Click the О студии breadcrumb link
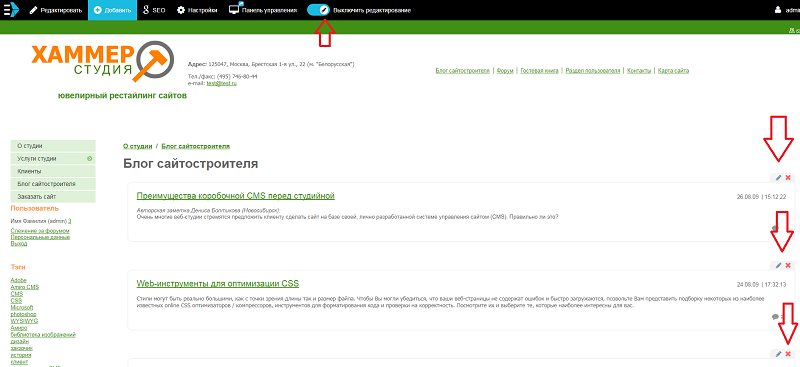The width and height of the screenshot is (800, 367). (x=137, y=146)
